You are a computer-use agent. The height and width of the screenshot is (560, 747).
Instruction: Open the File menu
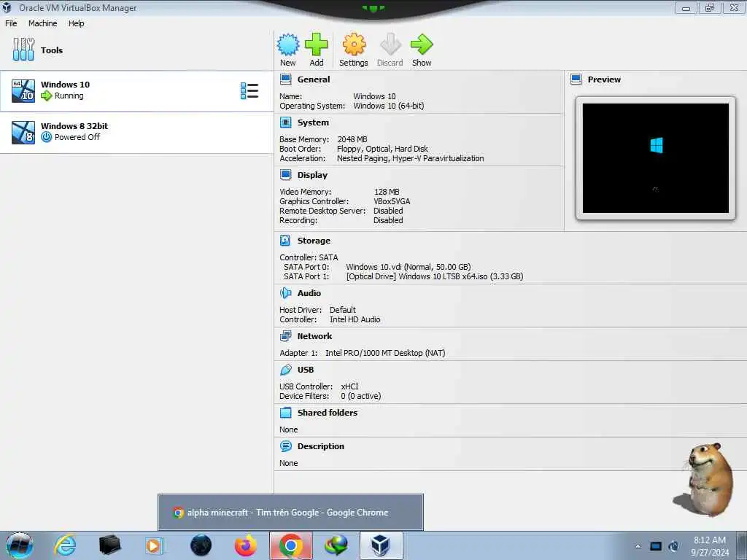coord(11,23)
